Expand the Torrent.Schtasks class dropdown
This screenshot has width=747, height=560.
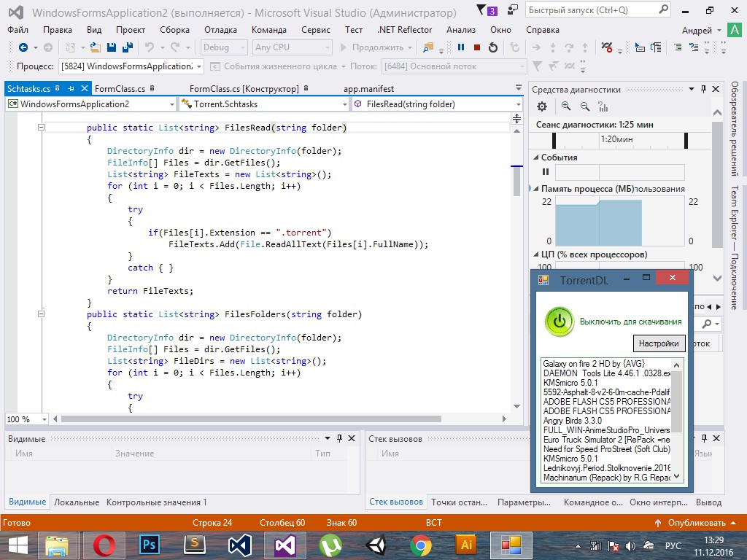[344, 104]
